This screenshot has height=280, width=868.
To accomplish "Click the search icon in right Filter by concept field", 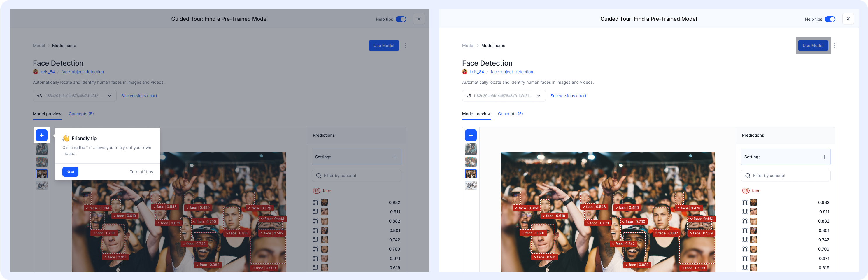I will point(748,176).
